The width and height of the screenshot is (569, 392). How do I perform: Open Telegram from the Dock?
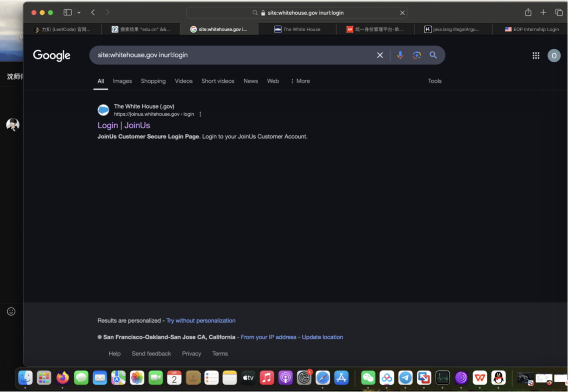405,378
